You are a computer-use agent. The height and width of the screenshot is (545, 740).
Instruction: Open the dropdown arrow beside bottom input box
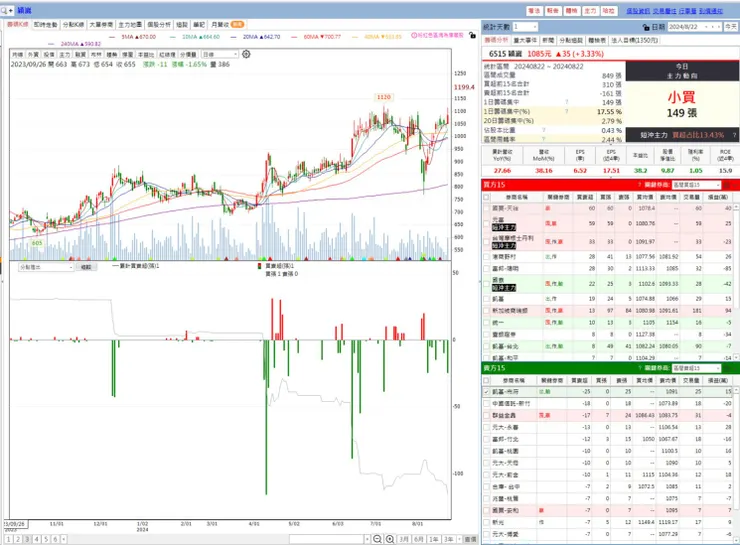[367, 539]
